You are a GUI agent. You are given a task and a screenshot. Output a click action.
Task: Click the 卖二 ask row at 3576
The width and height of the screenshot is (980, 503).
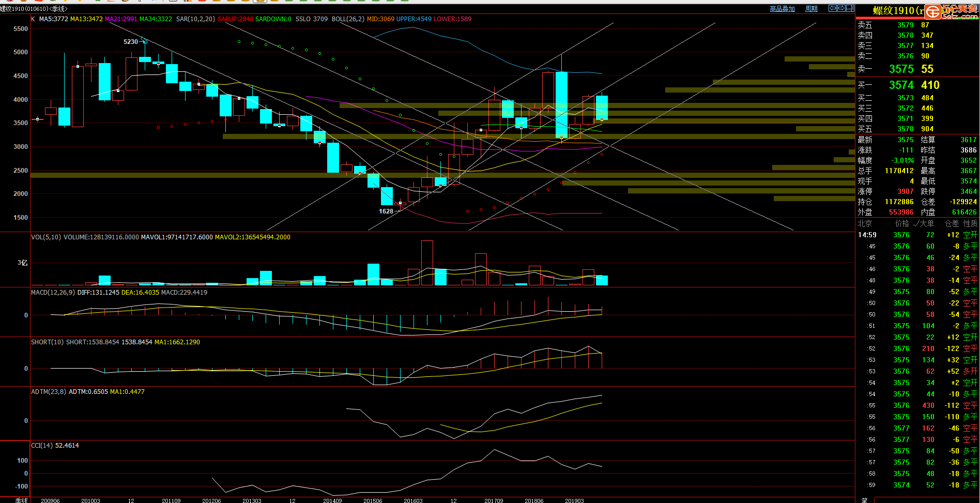point(918,56)
